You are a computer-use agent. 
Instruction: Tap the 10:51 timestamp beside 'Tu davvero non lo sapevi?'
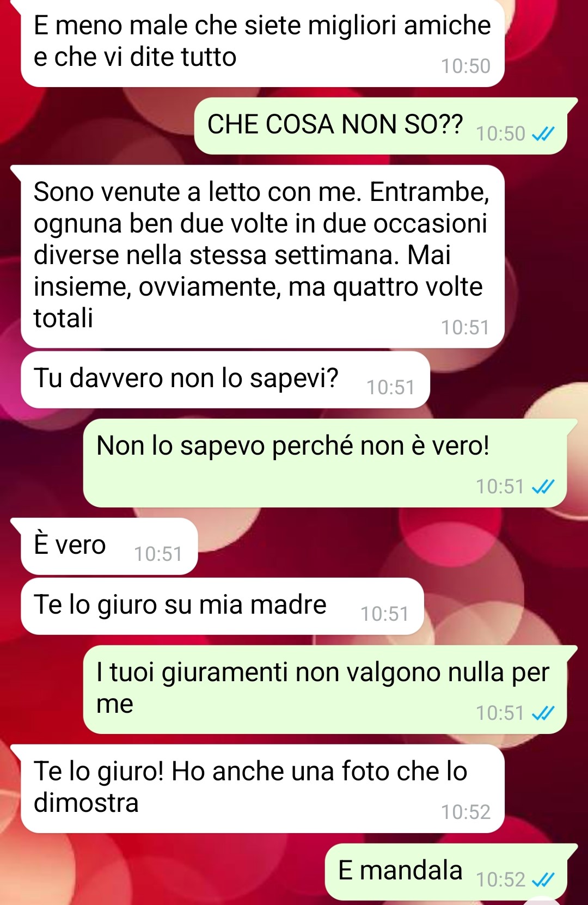click(x=391, y=387)
